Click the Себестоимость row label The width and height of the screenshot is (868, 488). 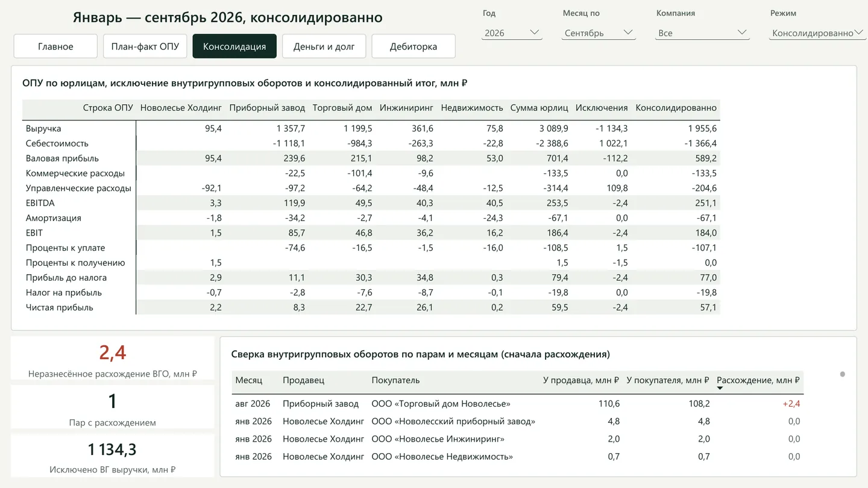click(x=57, y=143)
